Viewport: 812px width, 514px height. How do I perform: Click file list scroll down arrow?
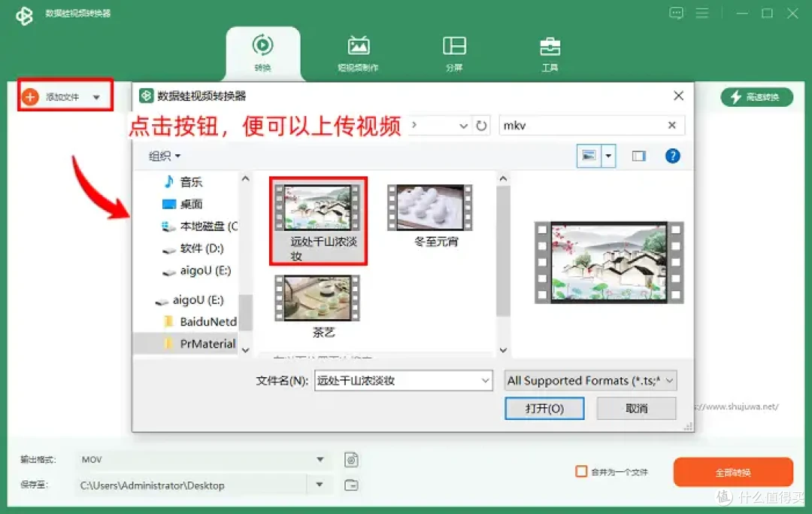[503, 350]
